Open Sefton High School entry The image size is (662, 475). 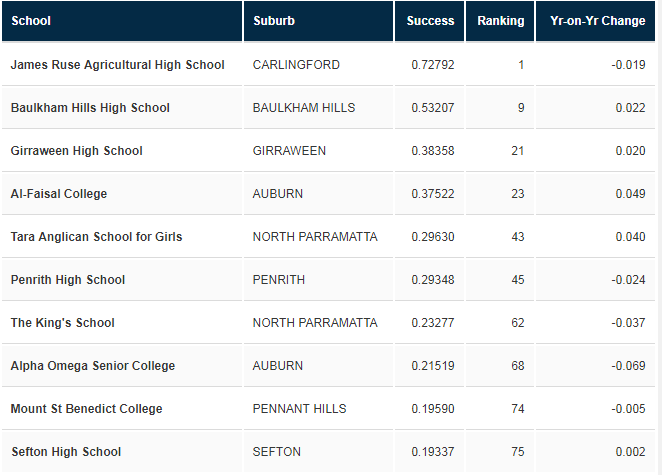pyautogui.click(x=66, y=452)
